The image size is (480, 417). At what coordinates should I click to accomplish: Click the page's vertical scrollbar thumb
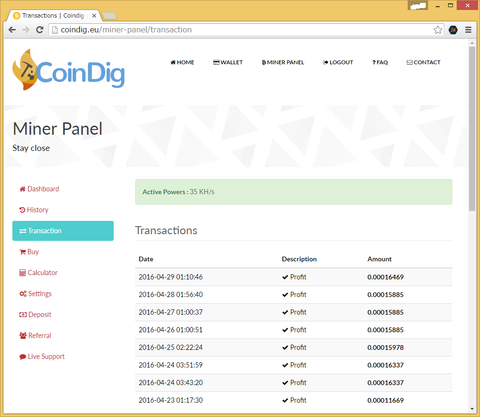click(x=472, y=128)
